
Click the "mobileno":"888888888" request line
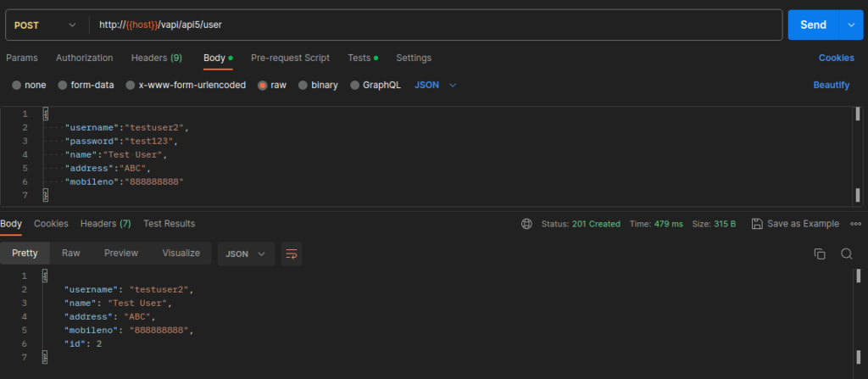click(124, 181)
